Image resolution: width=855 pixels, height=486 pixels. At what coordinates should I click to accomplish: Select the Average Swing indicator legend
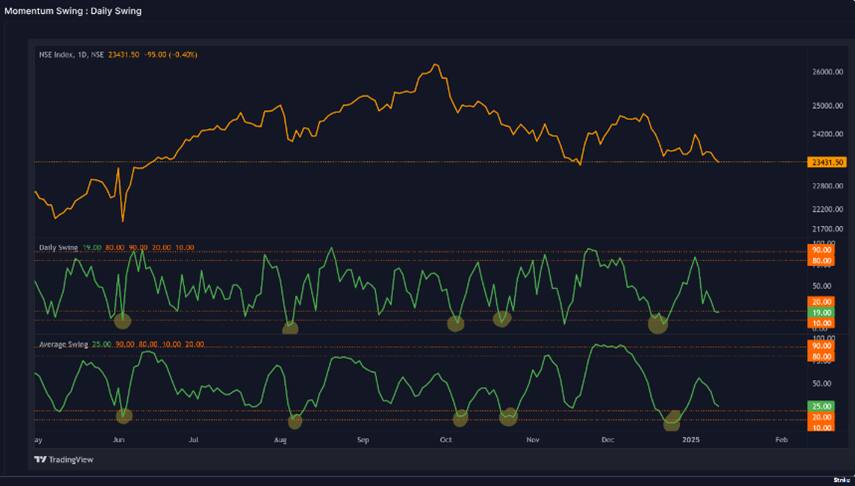click(x=64, y=344)
